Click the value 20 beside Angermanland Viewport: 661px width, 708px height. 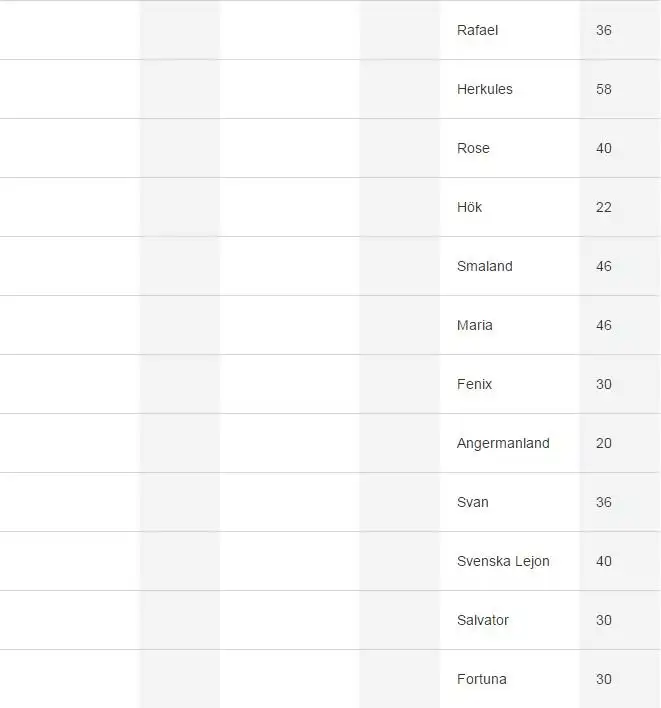click(603, 443)
